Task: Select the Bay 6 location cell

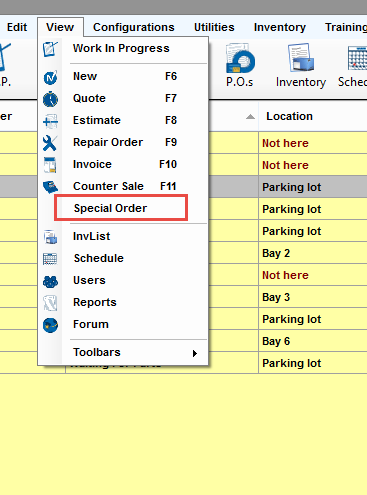Action: [x=313, y=341]
